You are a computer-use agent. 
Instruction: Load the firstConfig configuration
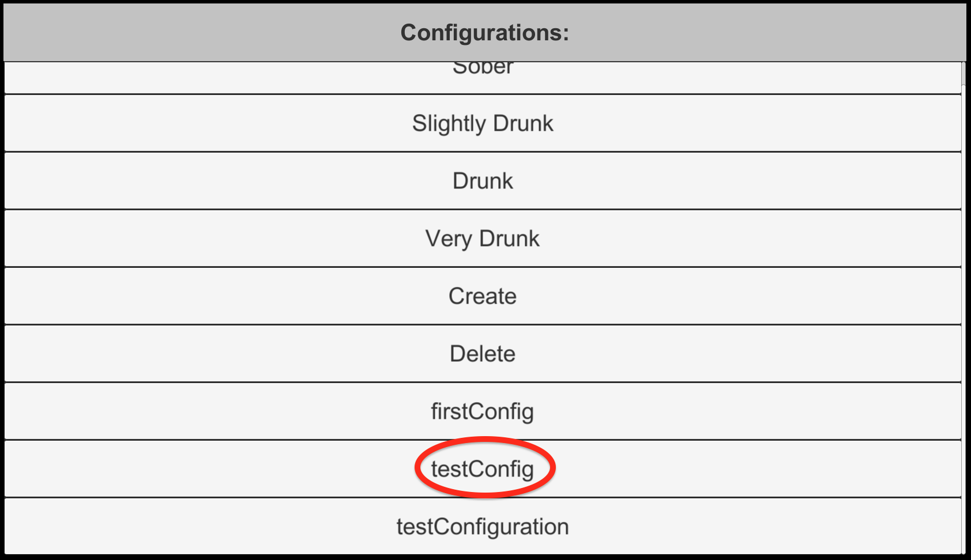(x=483, y=411)
